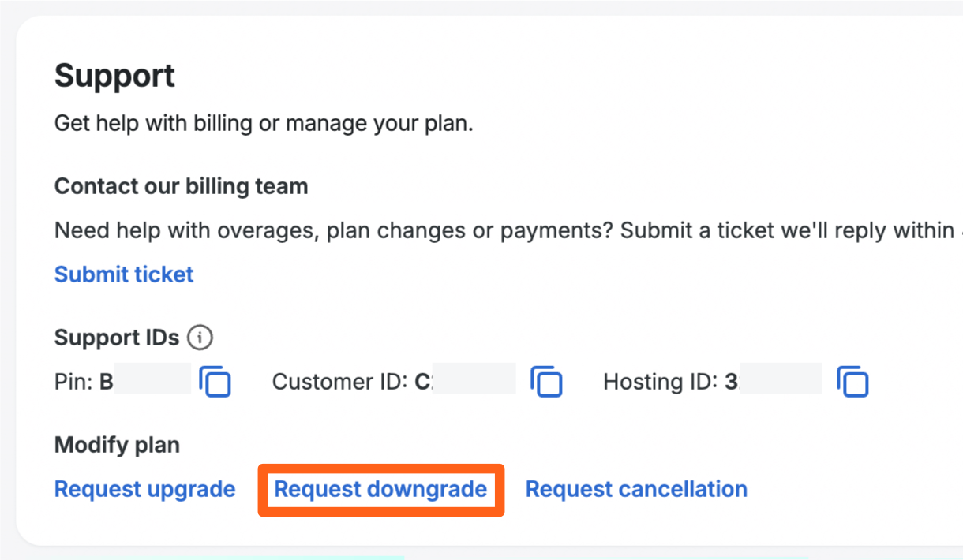Open the Submit ticket link
Image resolution: width=963 pixels, height=560 pixels.
124,274
